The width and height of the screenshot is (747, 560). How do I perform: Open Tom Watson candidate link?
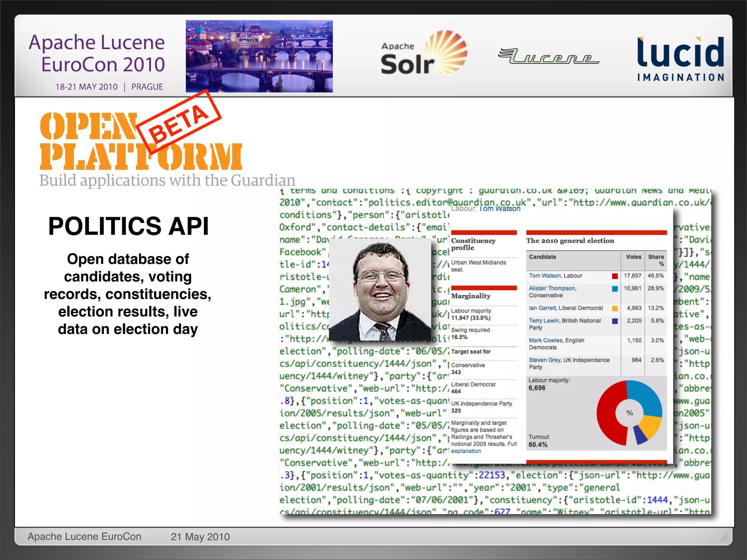point(545,276)
